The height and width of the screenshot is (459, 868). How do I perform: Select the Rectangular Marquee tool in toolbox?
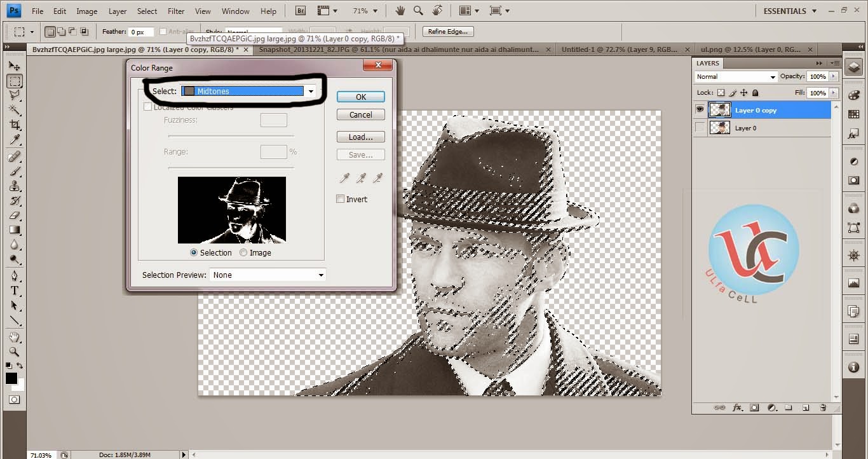(x=14, y=81)
